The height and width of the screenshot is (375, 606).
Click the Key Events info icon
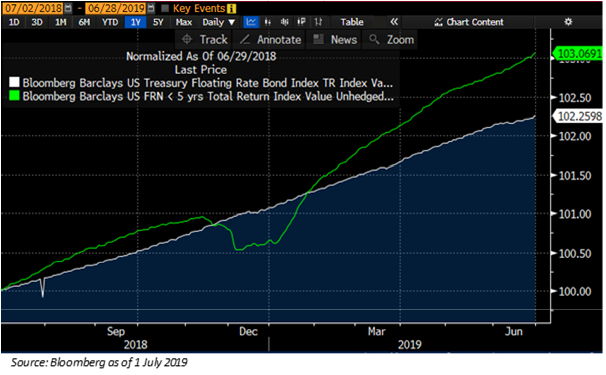(x=231, y=9)
